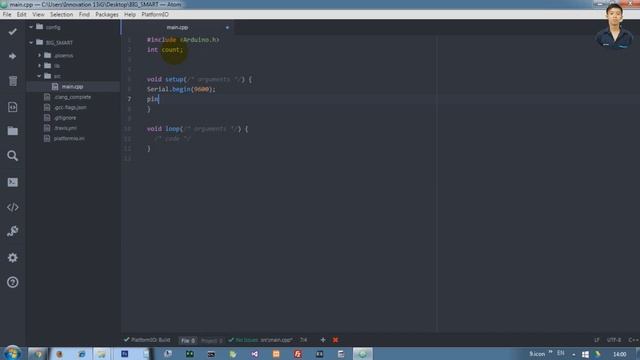The image size is (640, 360).
Task: Click the Windows Start orb
Action: 13,353
